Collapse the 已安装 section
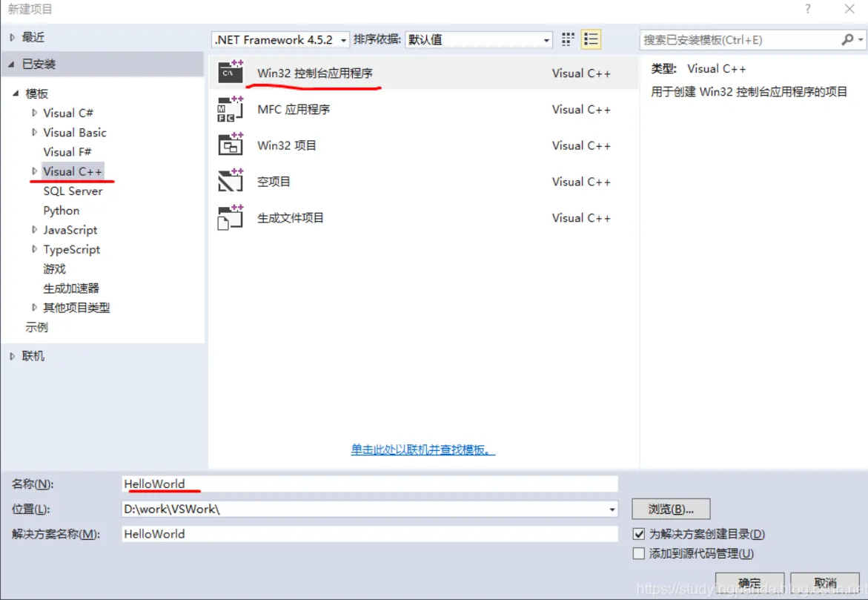 point(12,65)
